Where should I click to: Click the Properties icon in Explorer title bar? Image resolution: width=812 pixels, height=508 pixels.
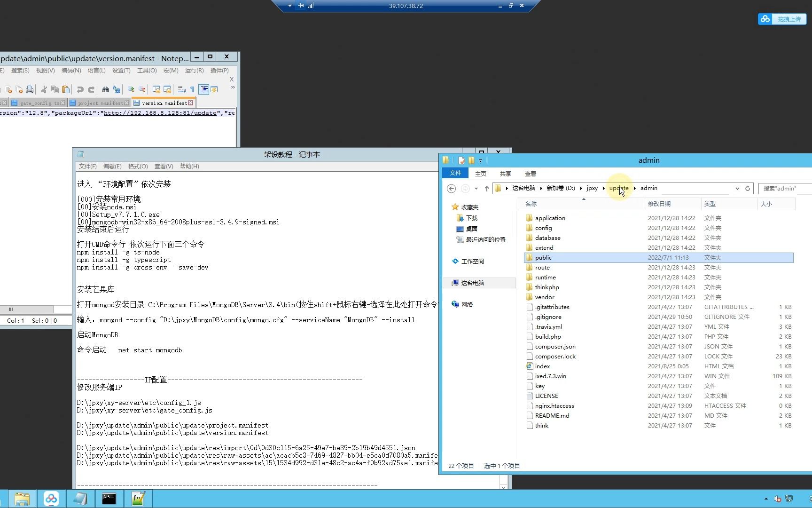tap(461, 160)
